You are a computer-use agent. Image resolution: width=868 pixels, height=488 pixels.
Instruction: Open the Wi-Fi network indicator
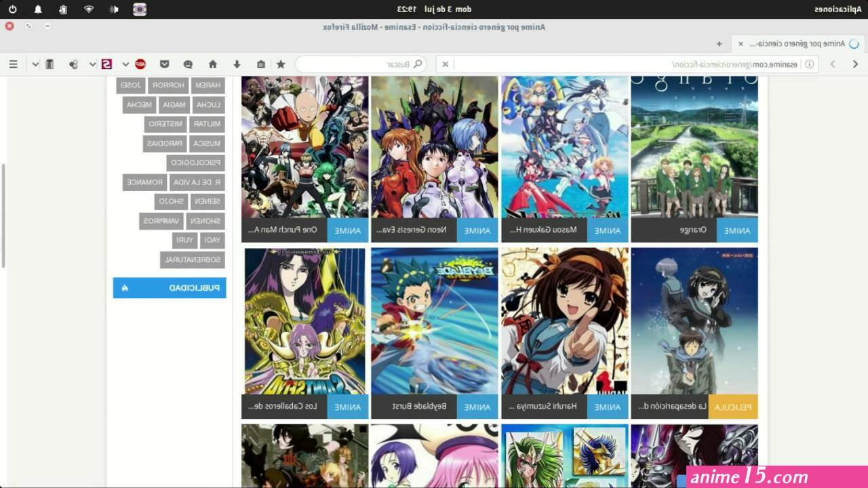point(89,9)
